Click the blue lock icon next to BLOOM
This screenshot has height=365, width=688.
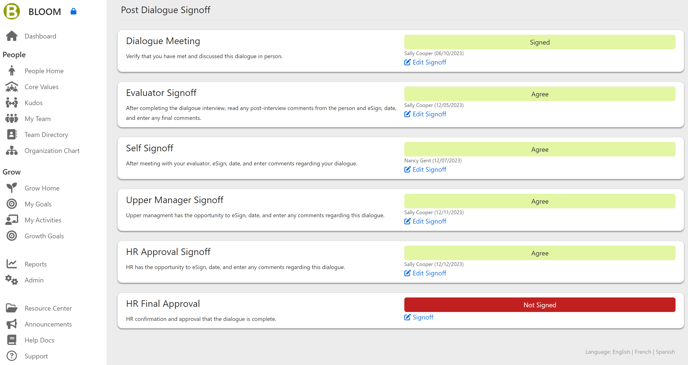tap(73, 11)
